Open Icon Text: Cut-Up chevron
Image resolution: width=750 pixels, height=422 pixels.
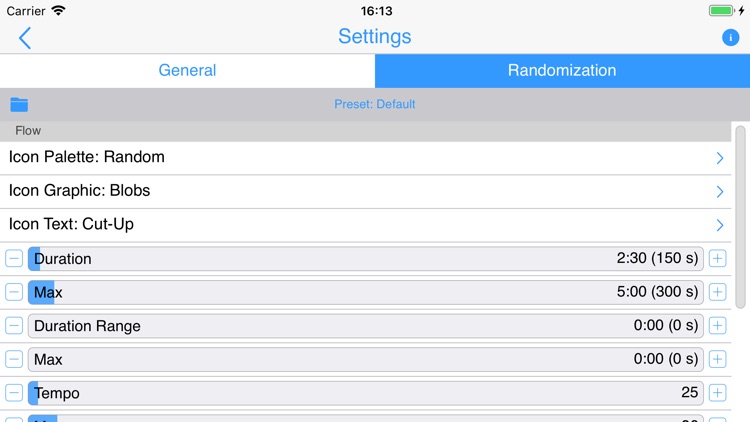[719, 225]
